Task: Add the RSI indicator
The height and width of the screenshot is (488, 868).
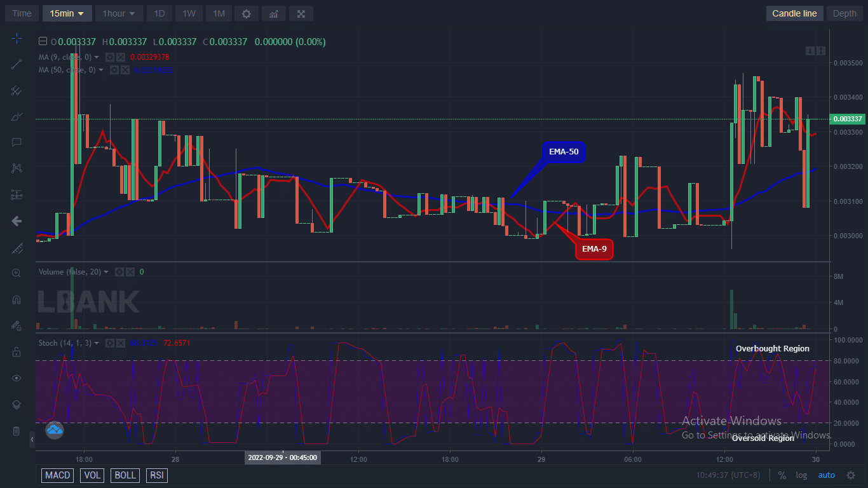Action: [x=156, y=475]
